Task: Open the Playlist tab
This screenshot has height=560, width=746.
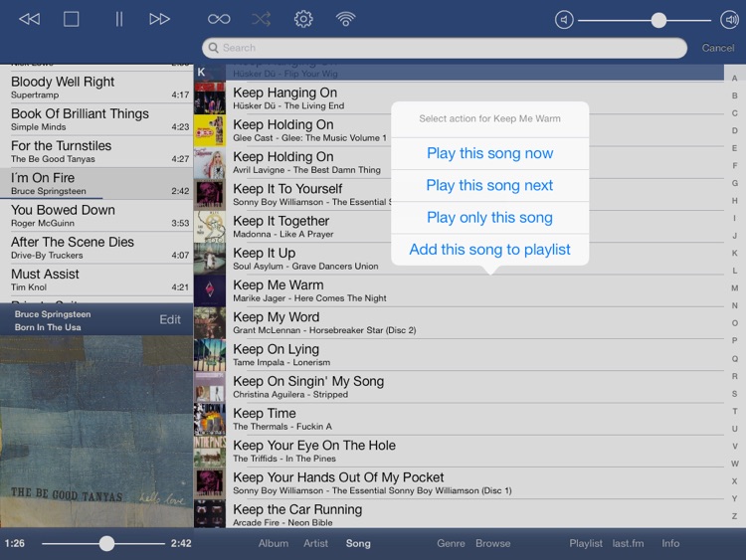Action: tap(586, 543)
